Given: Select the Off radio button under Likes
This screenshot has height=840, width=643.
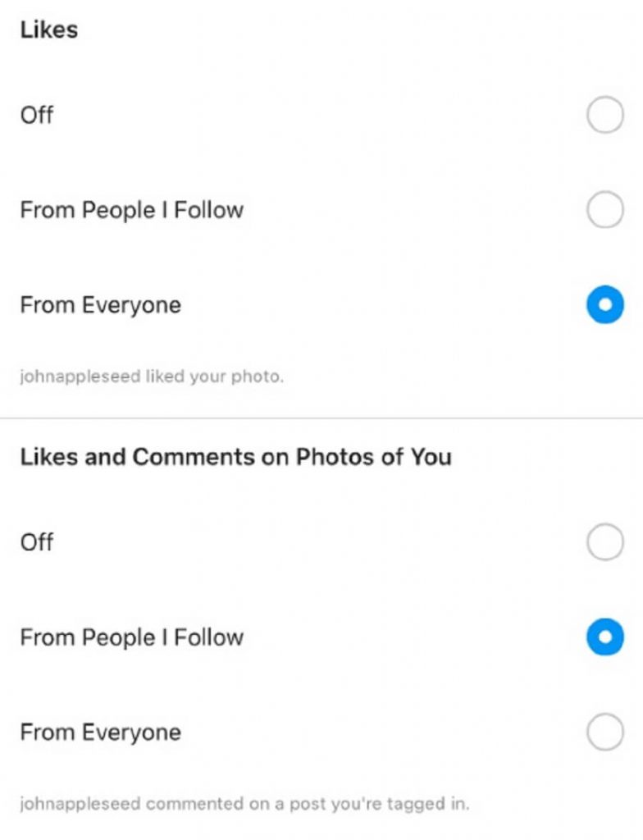Looking at the screenshot, I should pos(605,114).
